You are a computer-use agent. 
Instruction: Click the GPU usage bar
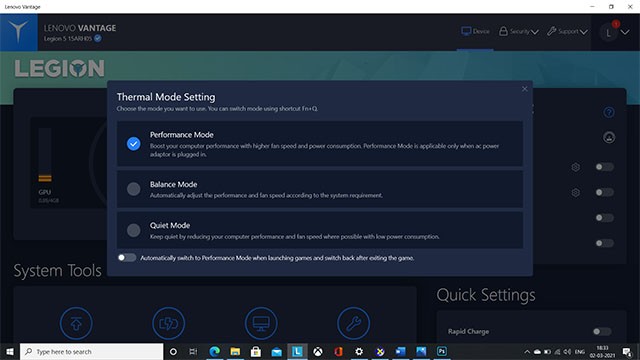point(45,155)
